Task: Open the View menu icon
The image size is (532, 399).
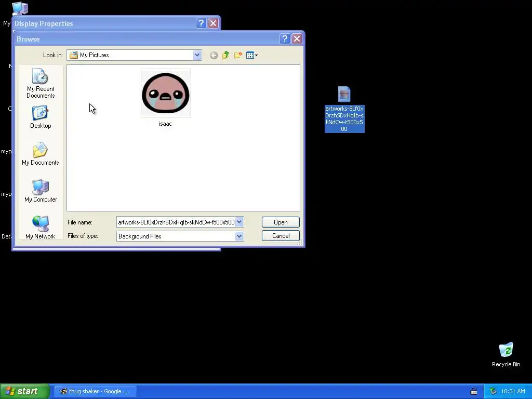Action: (251, 55)
